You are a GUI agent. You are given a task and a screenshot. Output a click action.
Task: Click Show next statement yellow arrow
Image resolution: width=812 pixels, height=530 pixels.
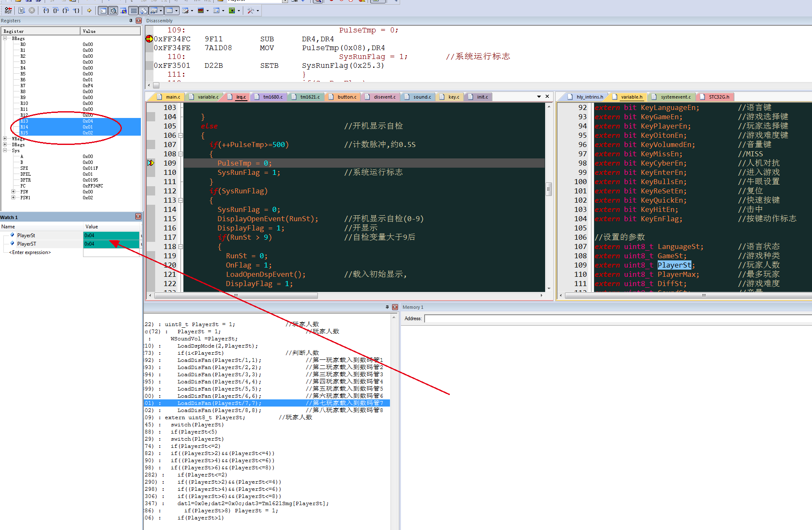89,11
